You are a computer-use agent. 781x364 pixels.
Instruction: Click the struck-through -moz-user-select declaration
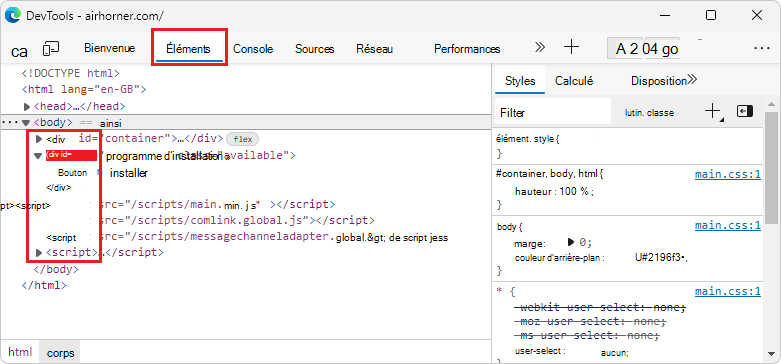coord(590,321)
